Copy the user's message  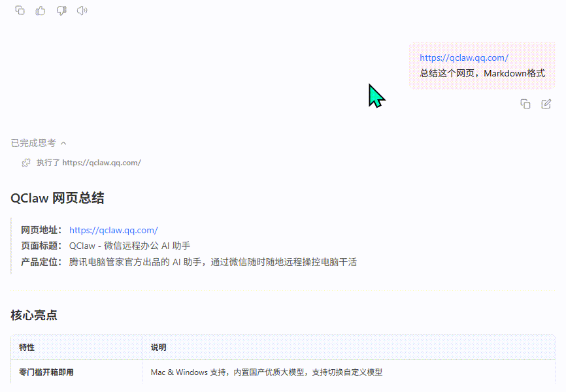[x=525, y=104]
